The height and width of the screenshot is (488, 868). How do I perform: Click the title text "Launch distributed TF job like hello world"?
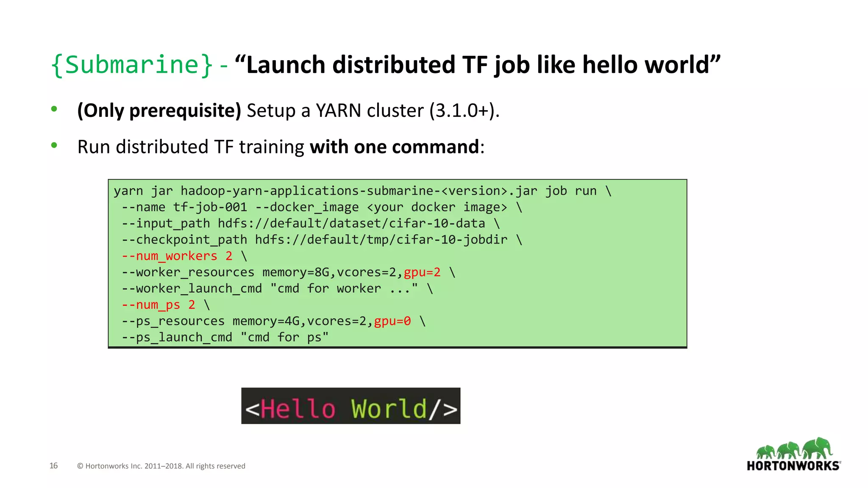[477, 65]
